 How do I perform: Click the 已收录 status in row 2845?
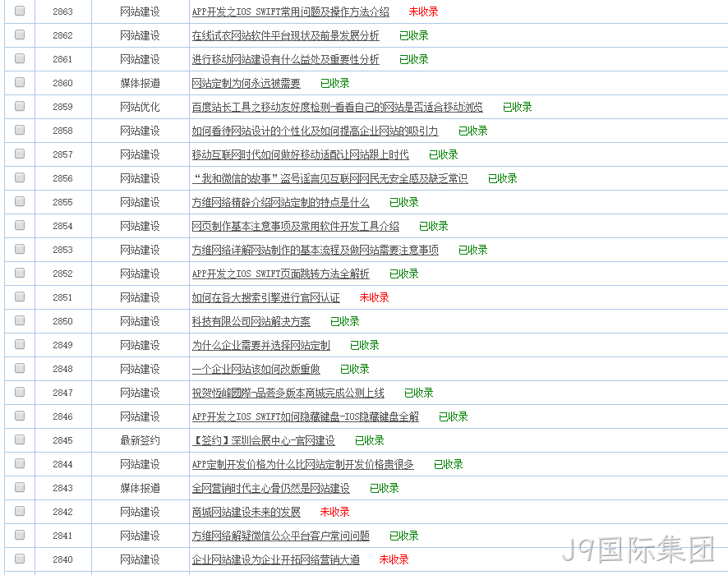click(x=369, y=441)
